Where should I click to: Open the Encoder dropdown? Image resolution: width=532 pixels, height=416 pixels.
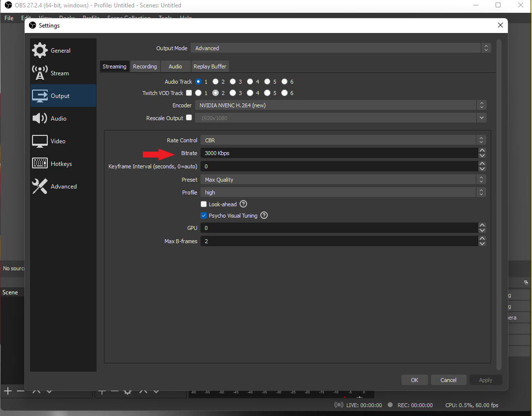(x=341, y=105)
